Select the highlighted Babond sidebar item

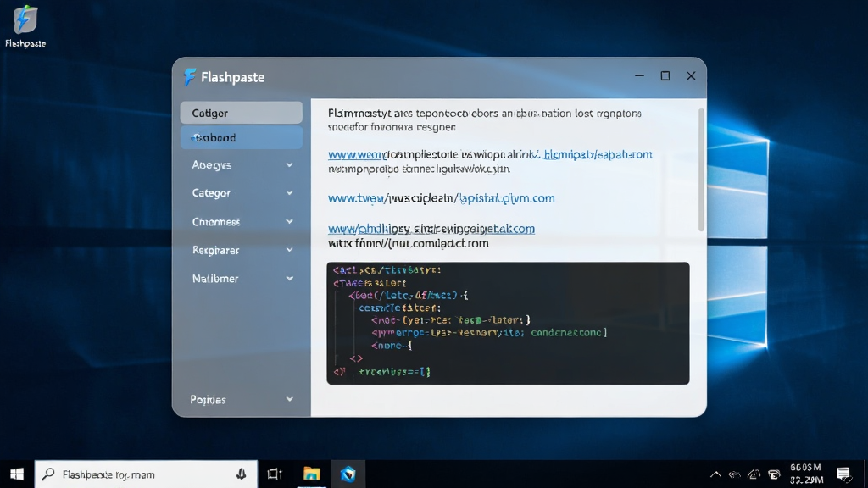point(242,138)
